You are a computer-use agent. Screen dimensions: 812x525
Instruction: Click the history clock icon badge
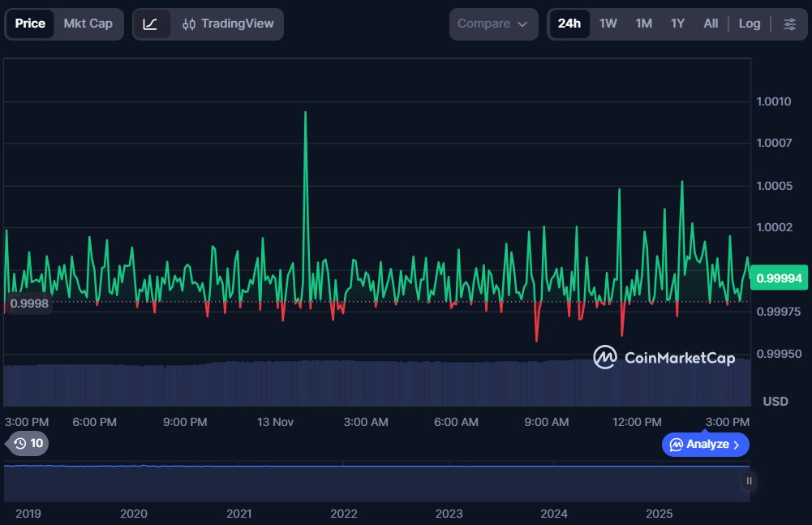tap(20, 443)
